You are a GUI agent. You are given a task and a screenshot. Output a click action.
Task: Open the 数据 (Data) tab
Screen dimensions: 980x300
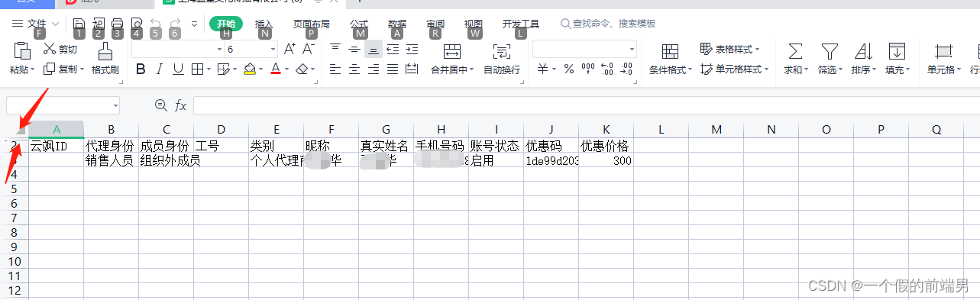point(397,24)
